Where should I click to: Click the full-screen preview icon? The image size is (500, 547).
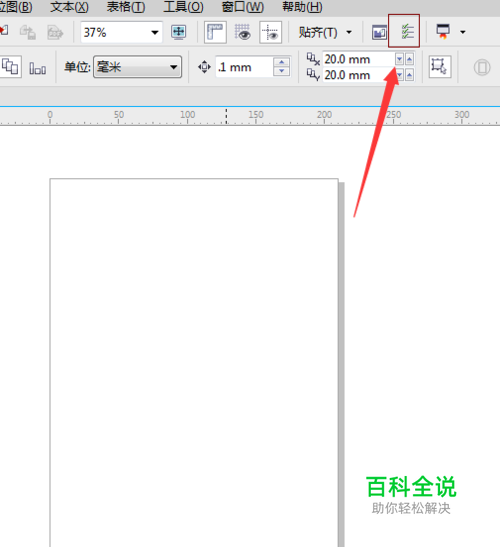point(179,32)
